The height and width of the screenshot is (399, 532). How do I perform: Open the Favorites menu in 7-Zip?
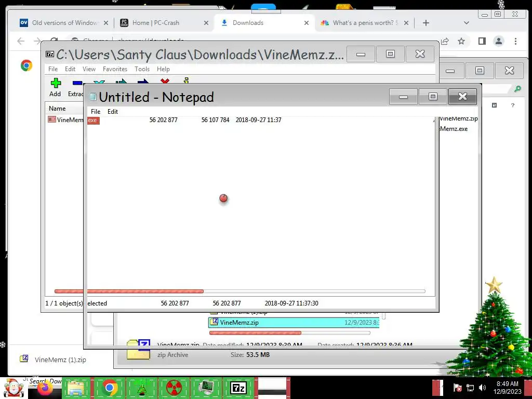pyautogui.click(x=115, y=69)
